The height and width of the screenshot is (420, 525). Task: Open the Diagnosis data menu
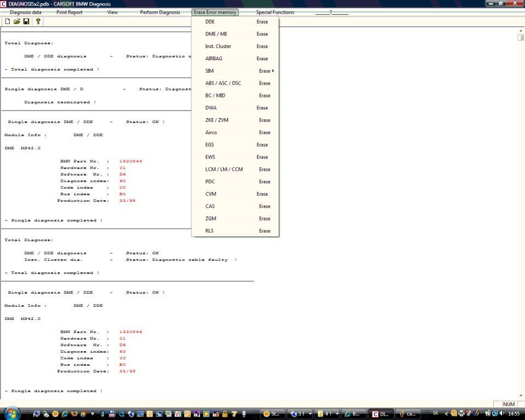point(26,13)
